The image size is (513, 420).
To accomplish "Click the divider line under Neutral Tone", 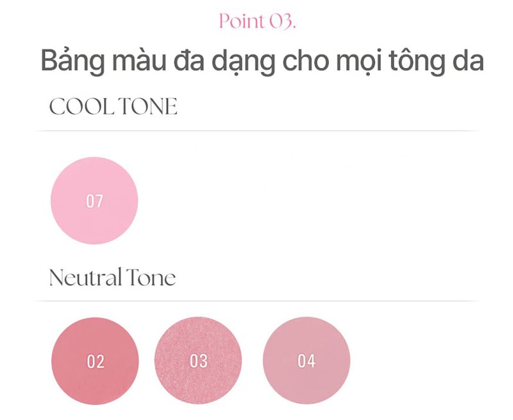I will [256, 301].
